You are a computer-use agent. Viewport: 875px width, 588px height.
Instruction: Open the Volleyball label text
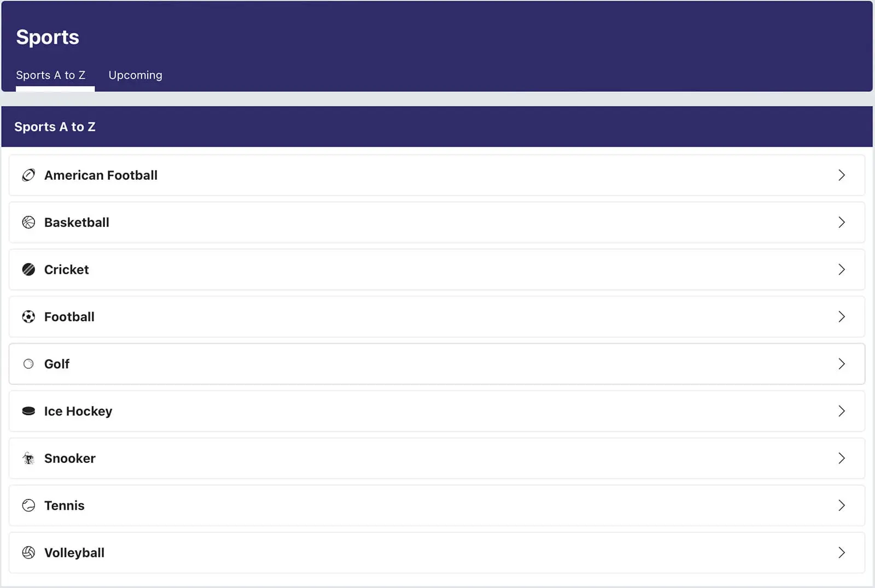tap(74, 552)
